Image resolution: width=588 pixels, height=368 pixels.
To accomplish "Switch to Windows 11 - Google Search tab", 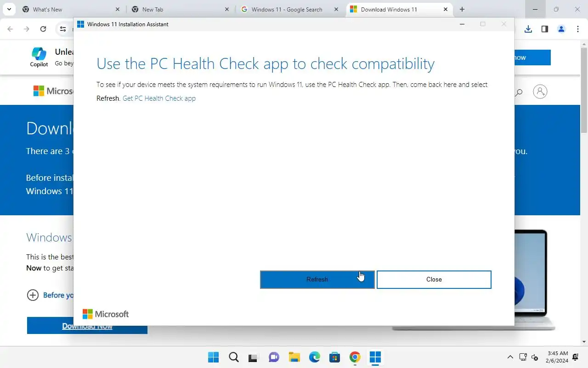I will point(288,9).
